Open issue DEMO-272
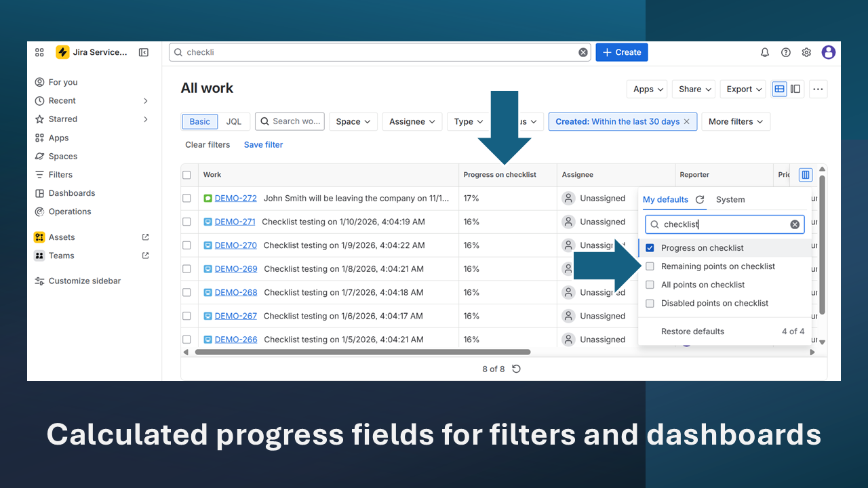The width and height of the screenshot is (868, 488). (234, 198)
